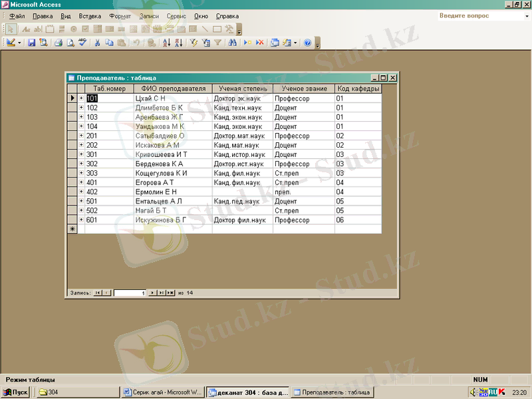This screenshot has height=399, width=532.
Task: Open the Вставка menu
Action: tap(90, 16)
